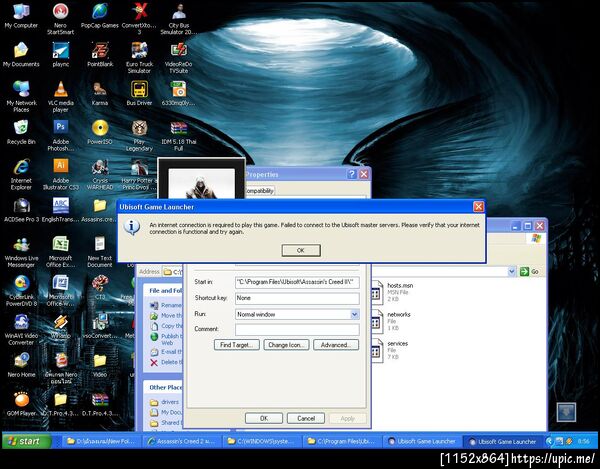Open Windows Live Messenger desktop icon

pos(21,252)
